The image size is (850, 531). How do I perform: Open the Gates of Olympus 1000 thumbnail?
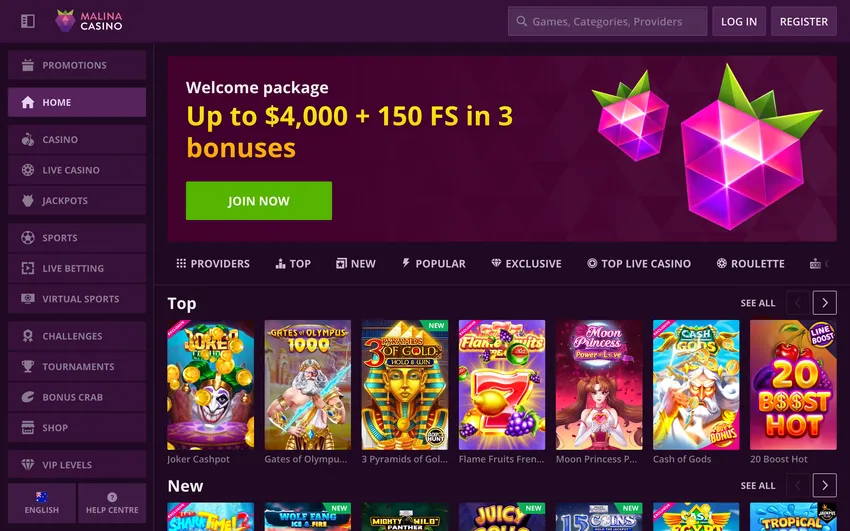pyautogui.click(x=307, y=385)
